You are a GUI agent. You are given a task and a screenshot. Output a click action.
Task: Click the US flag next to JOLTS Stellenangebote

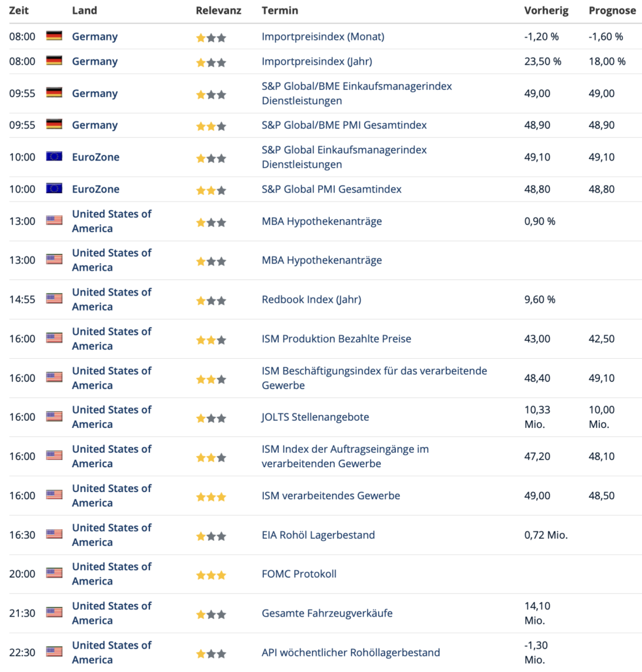pyautogui.click(x=54, y=416)
